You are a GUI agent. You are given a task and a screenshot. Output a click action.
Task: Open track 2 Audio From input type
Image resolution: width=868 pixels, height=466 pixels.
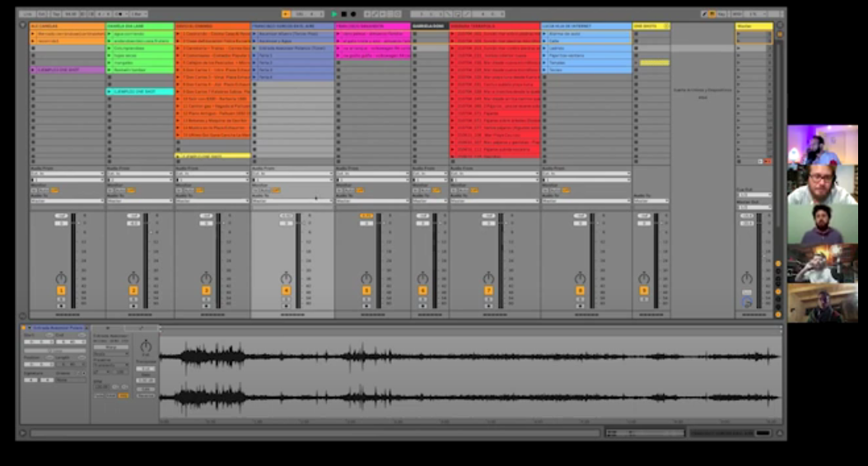click(140, 174)
